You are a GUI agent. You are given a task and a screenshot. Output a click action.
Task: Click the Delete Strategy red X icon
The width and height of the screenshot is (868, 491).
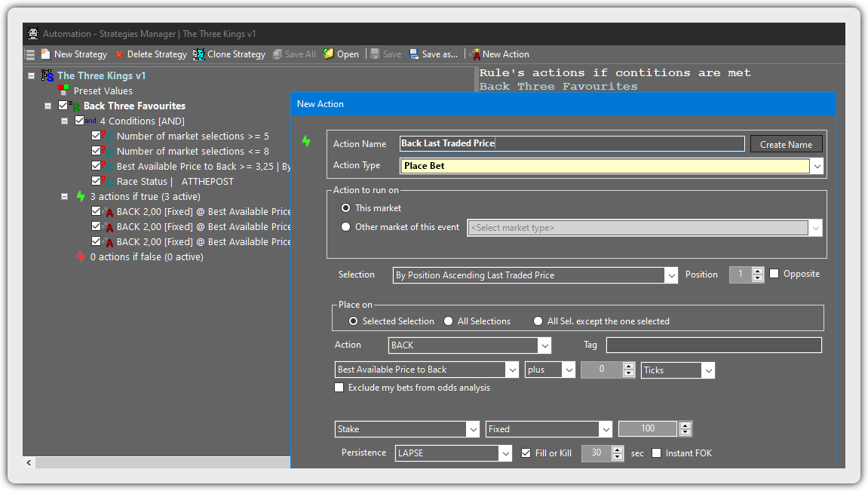[119, 54]
